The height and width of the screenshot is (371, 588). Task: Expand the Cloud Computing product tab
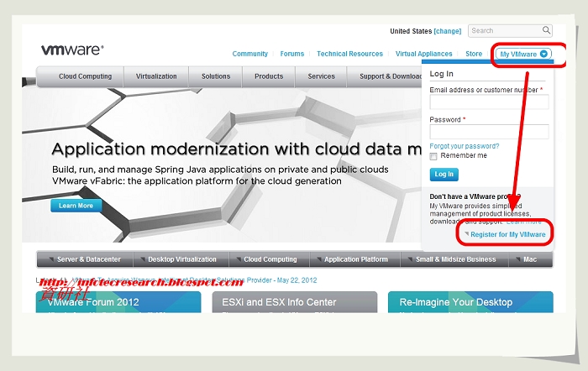click(270, 259)
